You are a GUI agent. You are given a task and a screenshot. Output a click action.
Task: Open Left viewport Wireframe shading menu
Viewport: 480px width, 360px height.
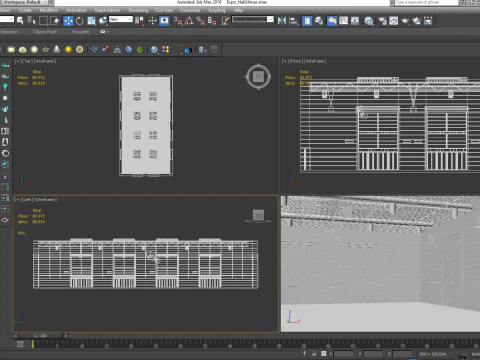45,200
